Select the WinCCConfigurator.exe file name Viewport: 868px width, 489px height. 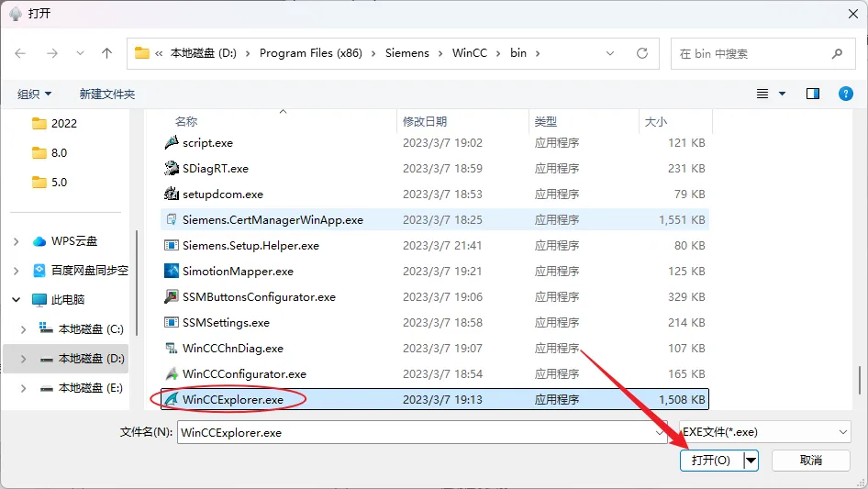(x=244, y=373)
